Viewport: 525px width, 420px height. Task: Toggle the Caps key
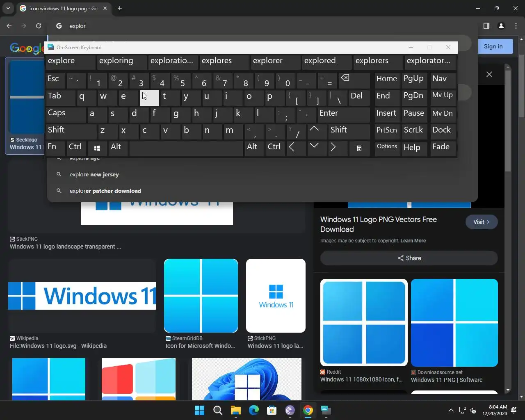[x=66, y=114]
